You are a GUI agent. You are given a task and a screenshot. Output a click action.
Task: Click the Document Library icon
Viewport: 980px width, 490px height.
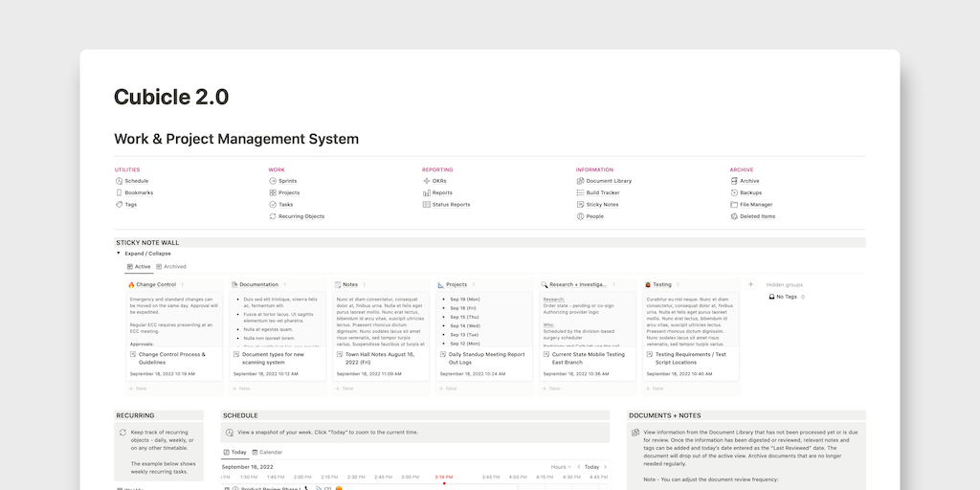click(580, 181)
